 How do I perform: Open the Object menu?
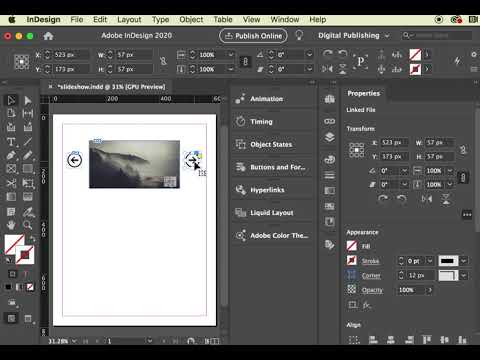coord(191,20)
